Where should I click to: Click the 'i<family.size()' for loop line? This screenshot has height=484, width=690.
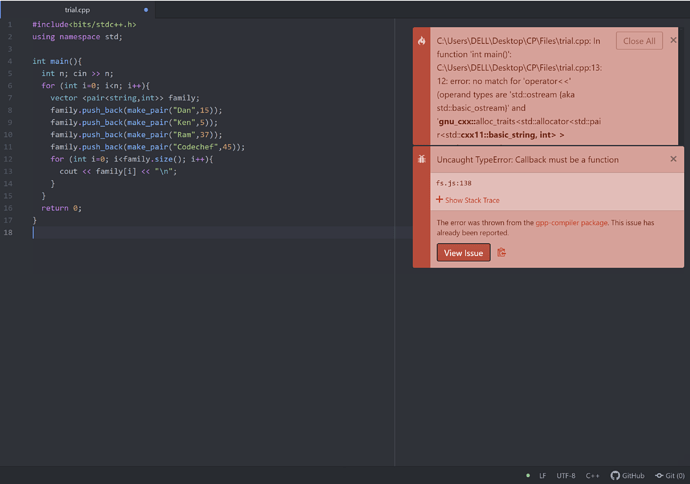pos(132,159)
